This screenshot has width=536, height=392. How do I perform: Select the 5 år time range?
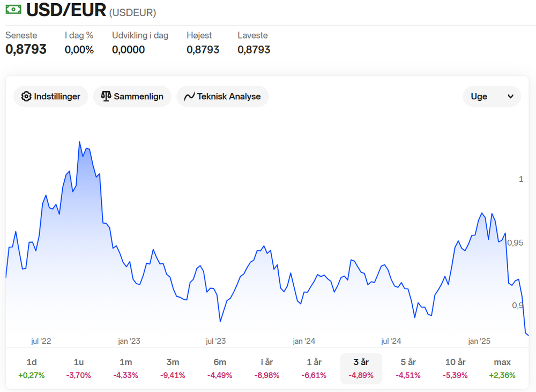(408, 368)
